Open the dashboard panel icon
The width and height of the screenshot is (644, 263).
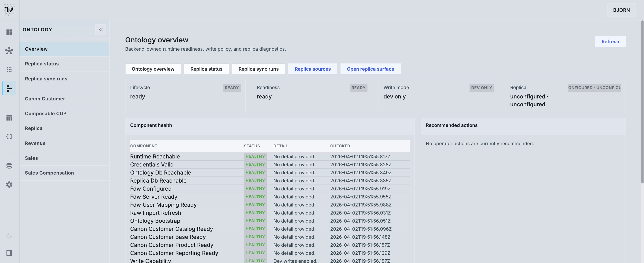pos(9,32)
